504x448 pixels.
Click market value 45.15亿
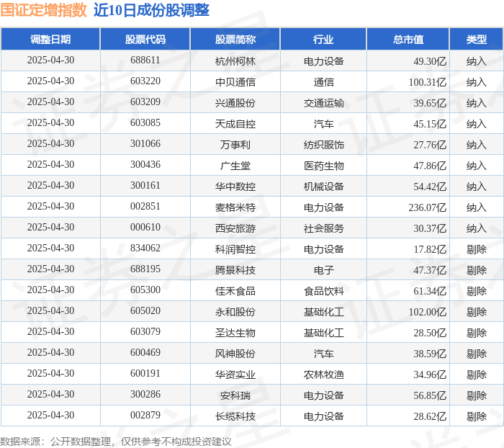(x=430, y=124)
